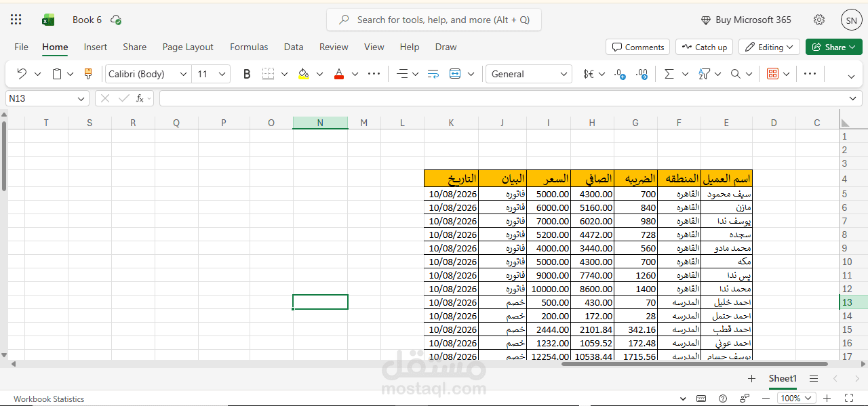The height and width of the screenshot is (406, 868).
Task: Expand Paste options dropdown arrow
Action: pos(71,74)
